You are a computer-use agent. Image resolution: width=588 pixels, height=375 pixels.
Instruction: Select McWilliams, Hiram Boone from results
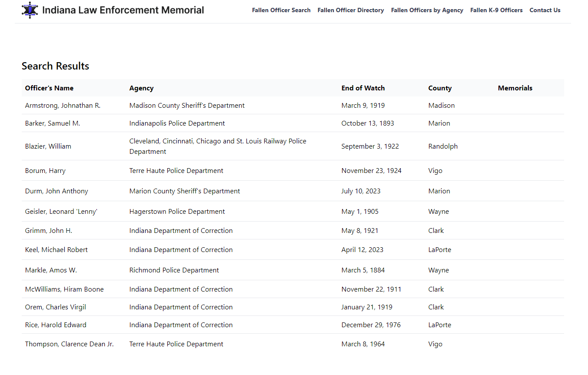click(x=64, y=289)
